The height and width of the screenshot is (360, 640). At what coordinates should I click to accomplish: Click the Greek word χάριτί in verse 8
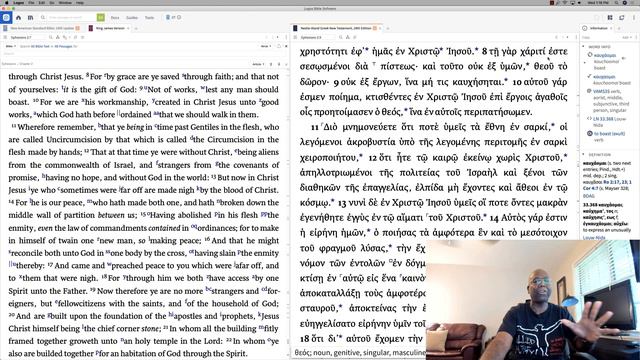coord(531,51)
